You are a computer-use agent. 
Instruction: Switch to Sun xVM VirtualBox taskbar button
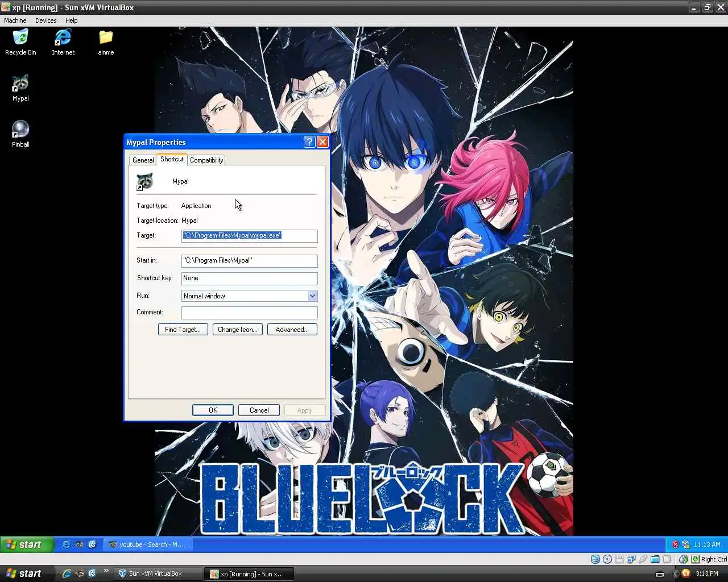coord(158,573)
